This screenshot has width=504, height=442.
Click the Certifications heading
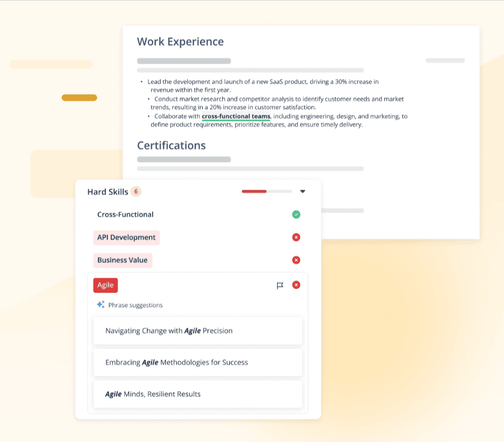[171, 146]
